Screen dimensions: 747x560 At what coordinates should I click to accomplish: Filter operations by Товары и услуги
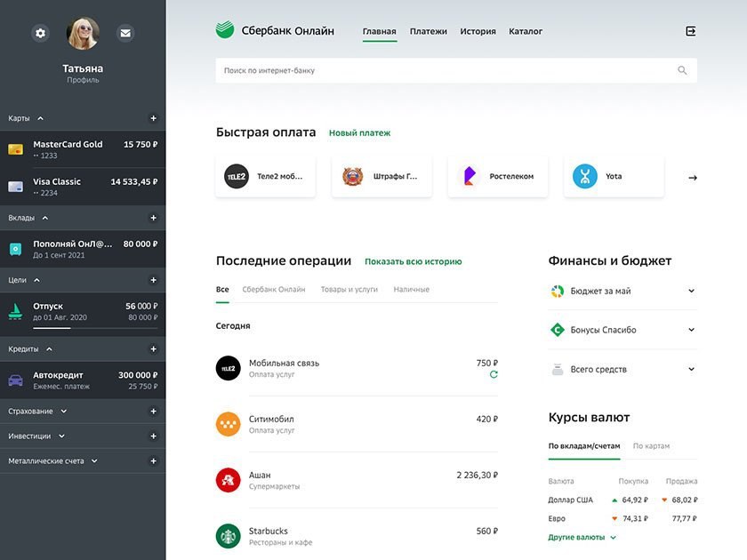coord(349,290)
